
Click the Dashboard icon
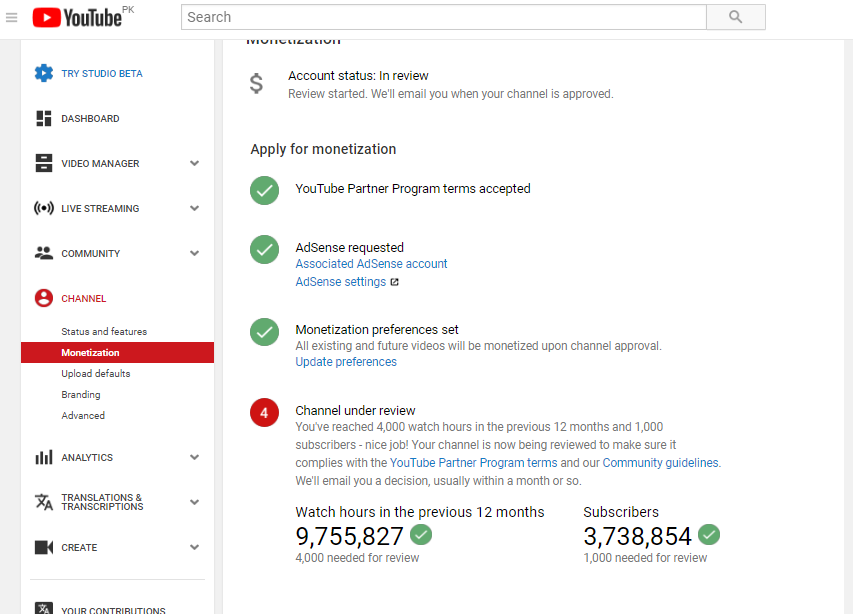coord(44,118)
